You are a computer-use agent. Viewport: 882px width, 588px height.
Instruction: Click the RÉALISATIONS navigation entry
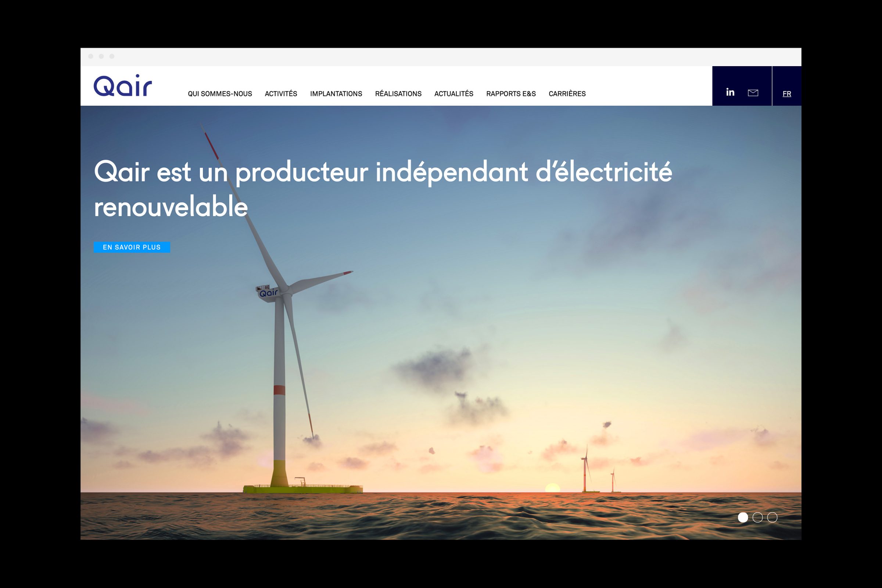pos(398,94)
